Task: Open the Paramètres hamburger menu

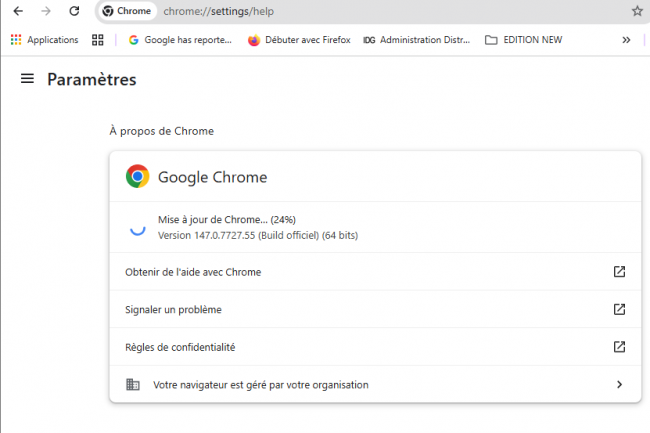Action: 27,79
